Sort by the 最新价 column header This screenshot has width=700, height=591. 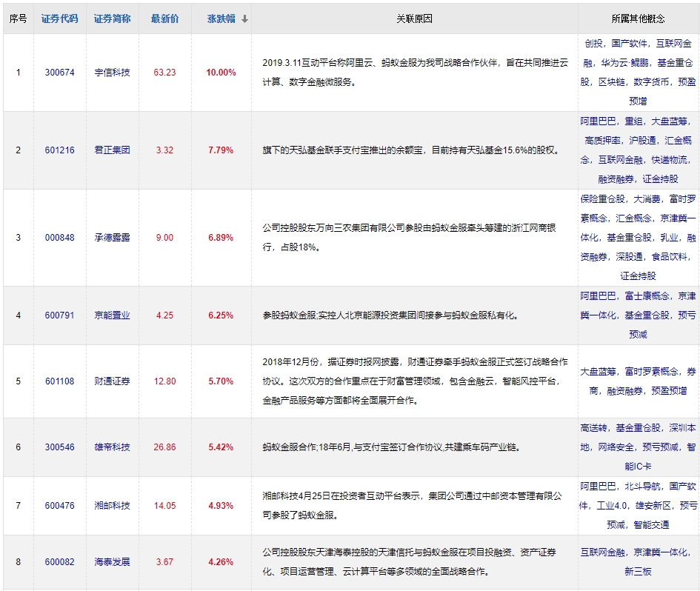pyautogui.click(x=164, y=19)
